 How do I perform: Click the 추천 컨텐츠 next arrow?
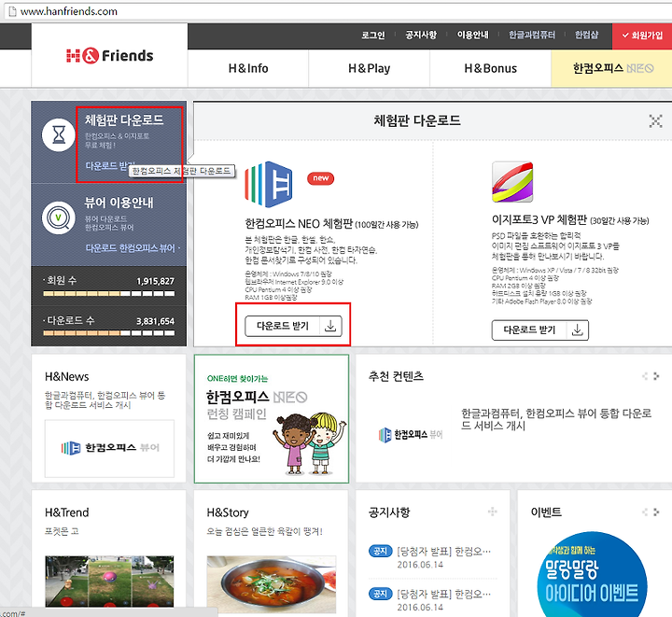pyautogui.click(x=656, y=376)
